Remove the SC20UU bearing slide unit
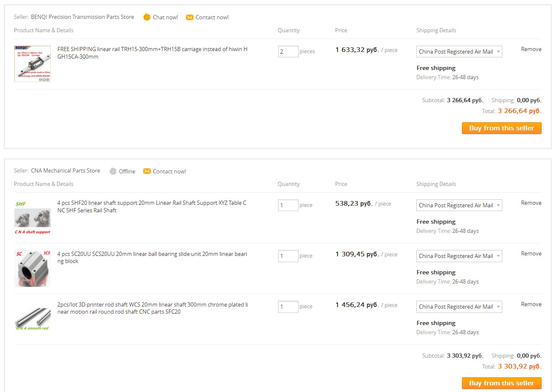The image size is (555, 392). 531,253
